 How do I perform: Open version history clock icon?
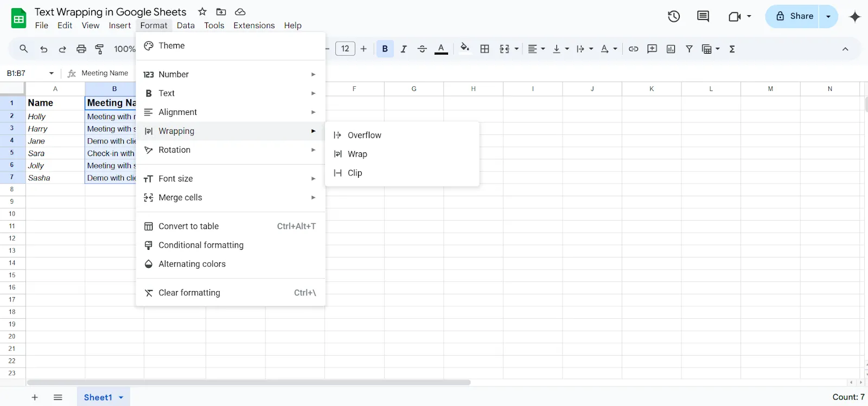674,16
